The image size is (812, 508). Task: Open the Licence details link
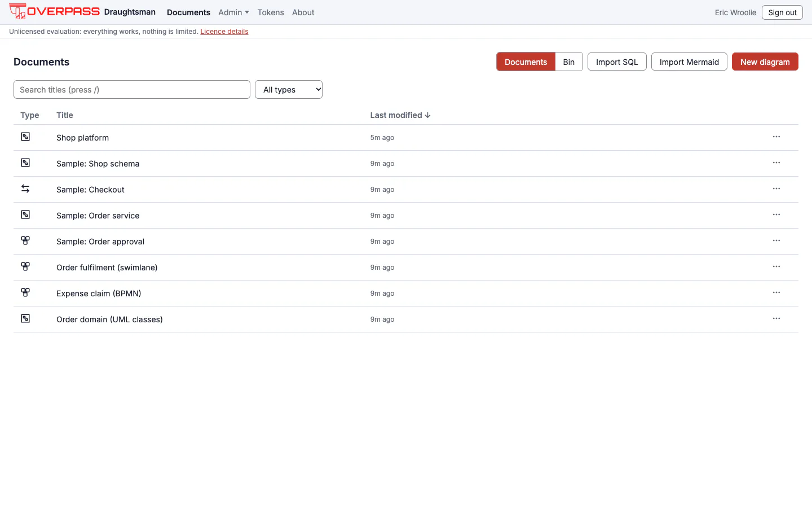click(x=224, y=32)
